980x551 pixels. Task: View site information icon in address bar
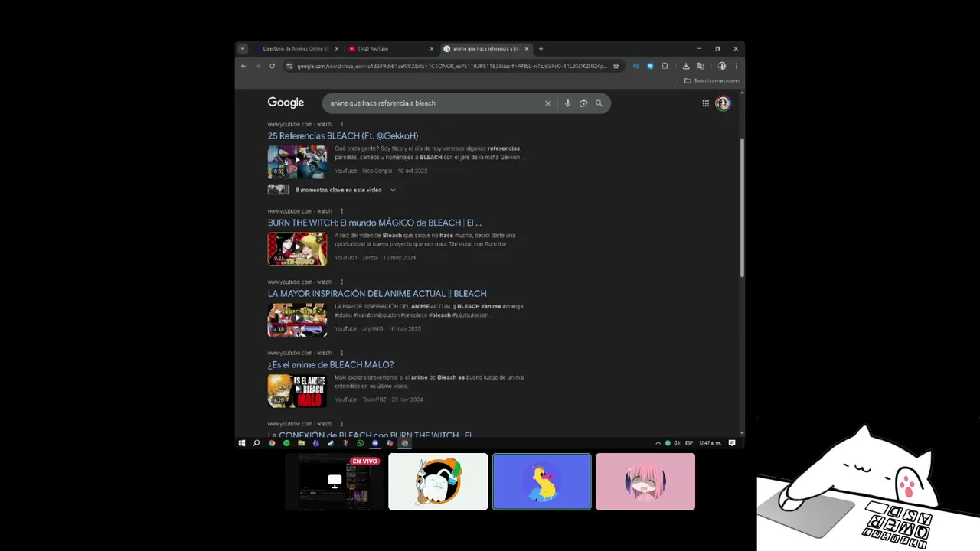click(289, 66)
